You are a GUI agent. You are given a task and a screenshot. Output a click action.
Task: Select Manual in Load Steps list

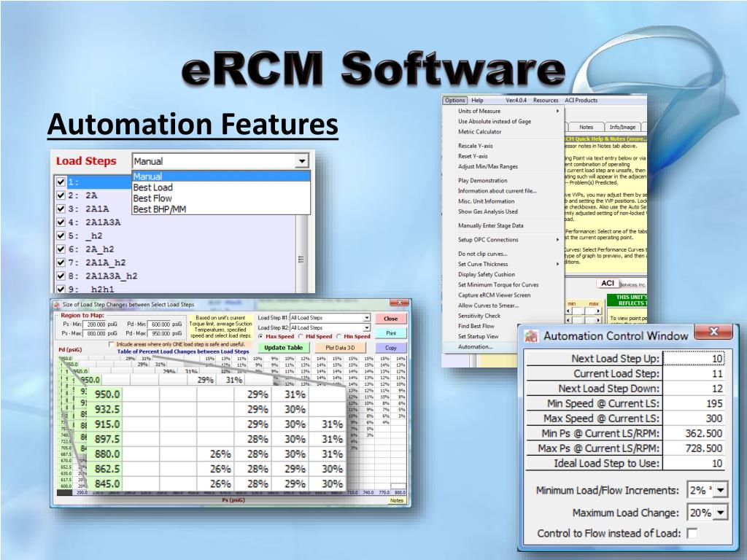click(x=221, y=176)
